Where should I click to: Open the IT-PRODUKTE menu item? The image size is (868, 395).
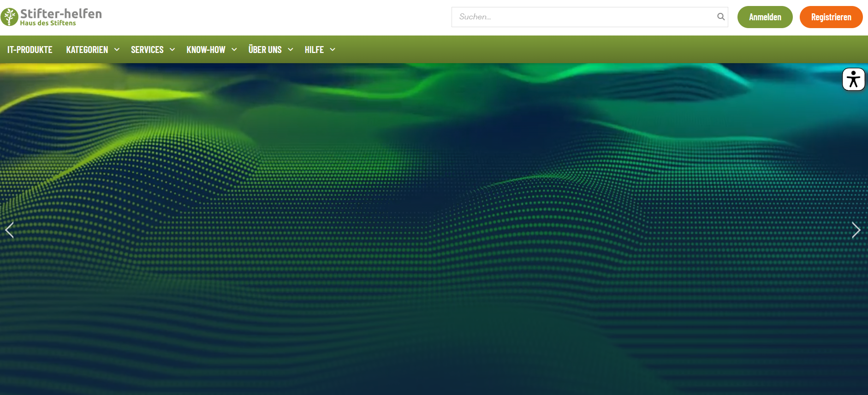coord(30,50)
